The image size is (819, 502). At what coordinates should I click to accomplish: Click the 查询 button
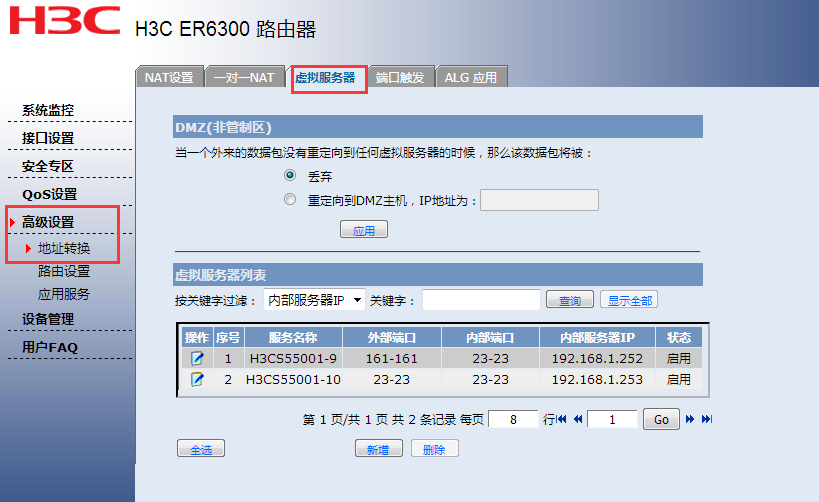coord(569,299)
